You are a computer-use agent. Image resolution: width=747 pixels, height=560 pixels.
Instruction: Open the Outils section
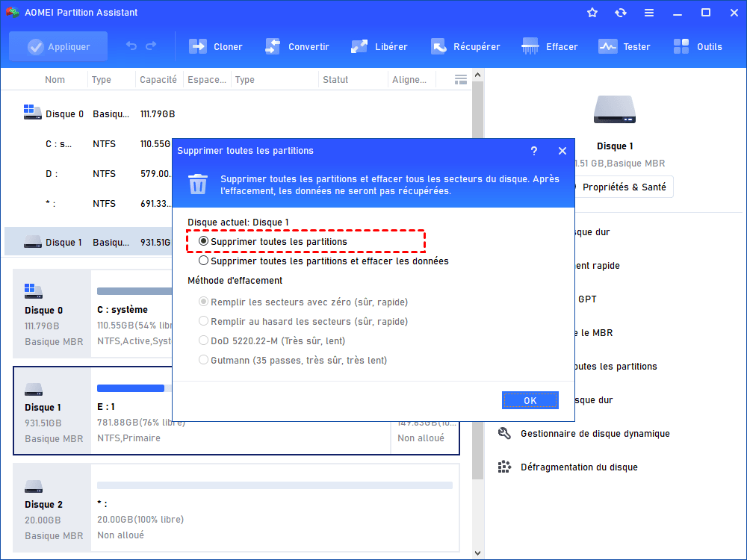tap(698, 46)
